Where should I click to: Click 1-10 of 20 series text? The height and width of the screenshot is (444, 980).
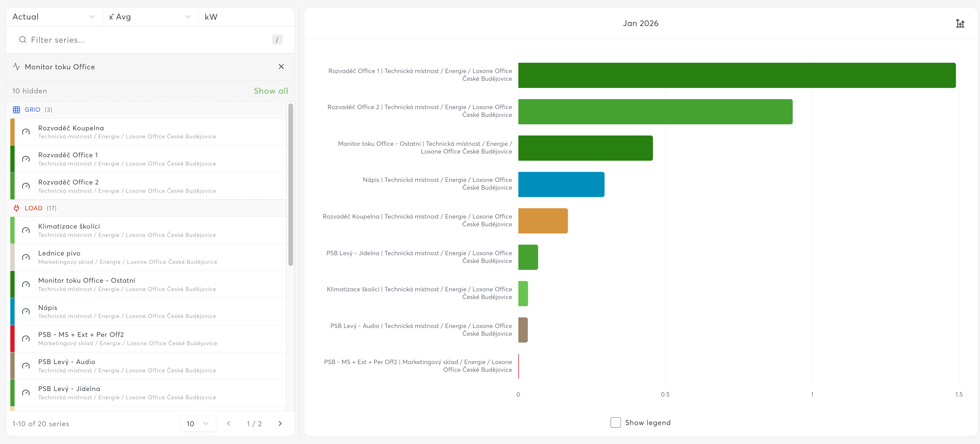[x=41, y=424]
